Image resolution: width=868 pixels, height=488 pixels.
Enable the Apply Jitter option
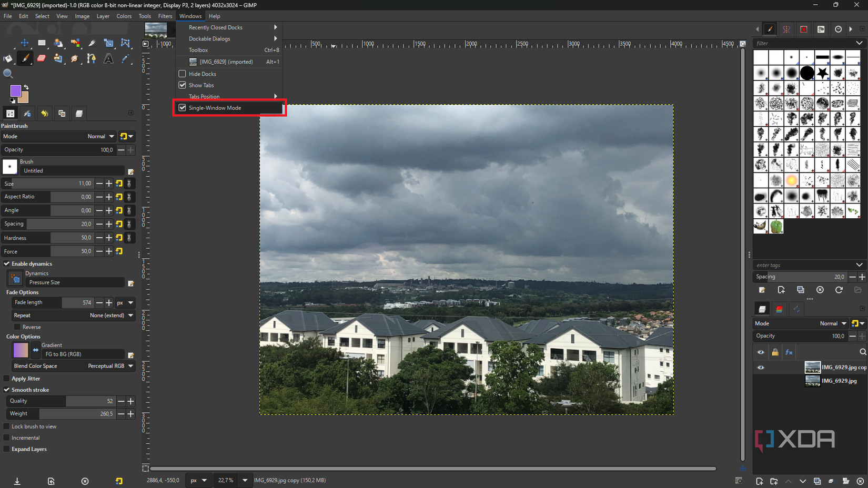pyautogui.click(x=7, y=378)
